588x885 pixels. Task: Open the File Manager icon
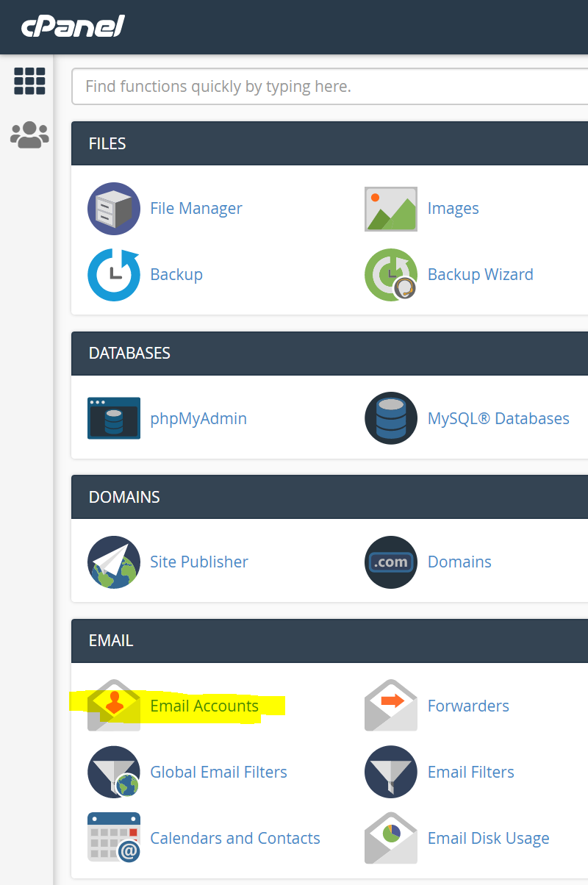coord(113,209)
